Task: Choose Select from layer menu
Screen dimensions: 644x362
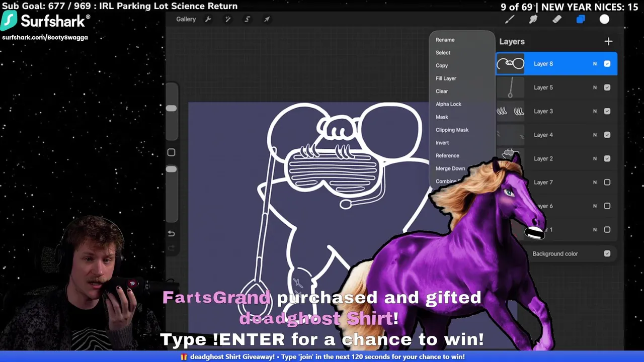Action: tap(443, 52)
